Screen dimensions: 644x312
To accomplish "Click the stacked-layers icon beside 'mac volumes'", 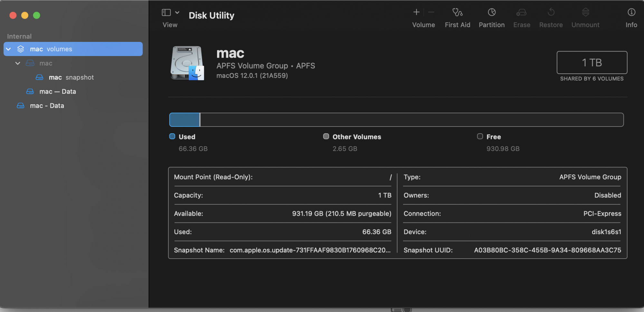I will pyautogui.click(x=21, y=49).
